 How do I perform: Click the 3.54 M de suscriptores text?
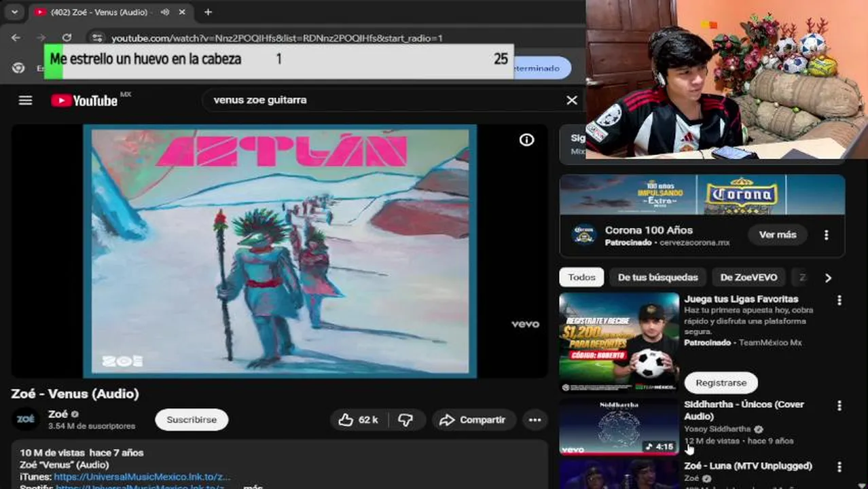coord(92,426)
